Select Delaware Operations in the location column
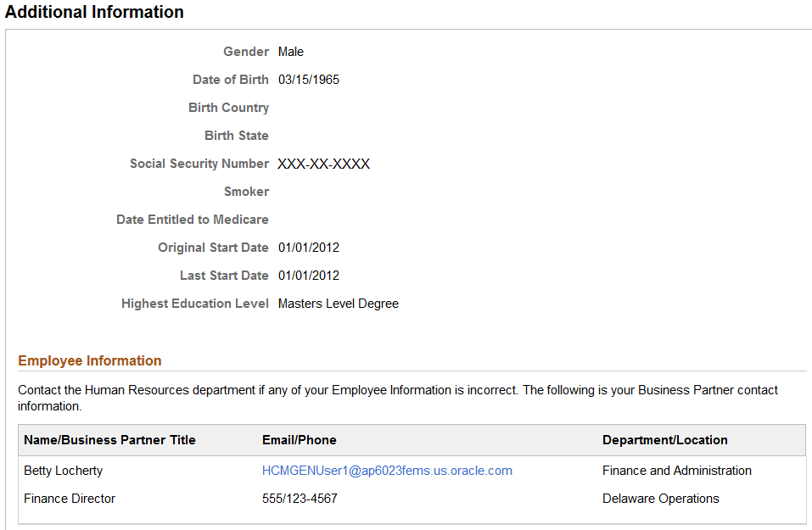 660,499
